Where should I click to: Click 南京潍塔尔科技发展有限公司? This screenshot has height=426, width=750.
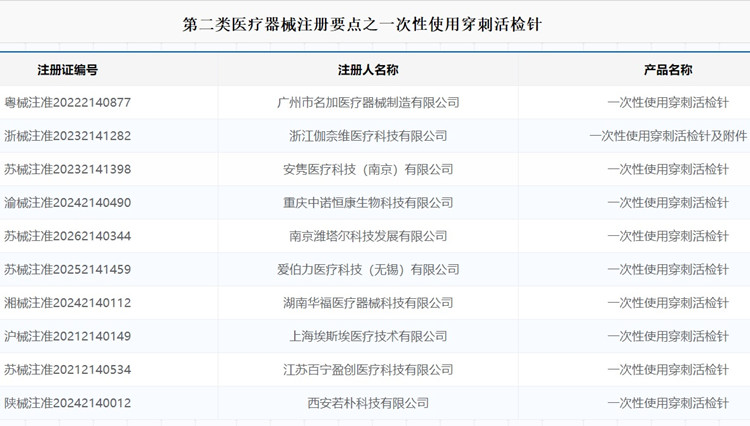(x=368, y=236)
